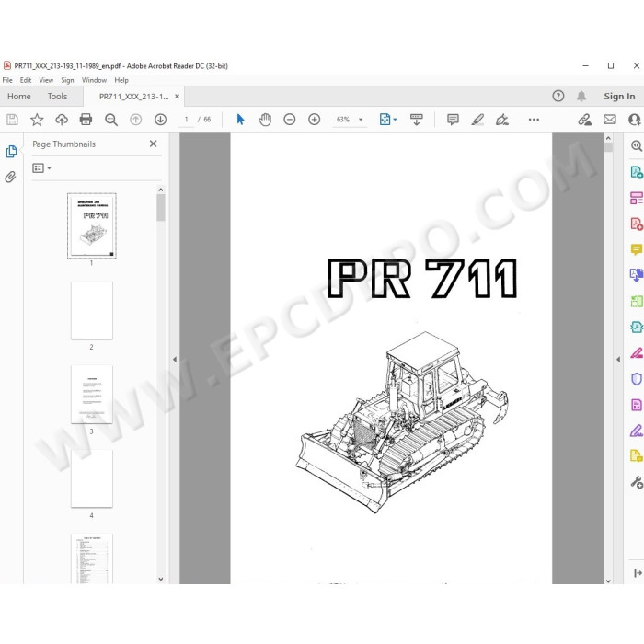
Task: Open Organize Pages tool in right pane
Action: [x=637, y=198]
